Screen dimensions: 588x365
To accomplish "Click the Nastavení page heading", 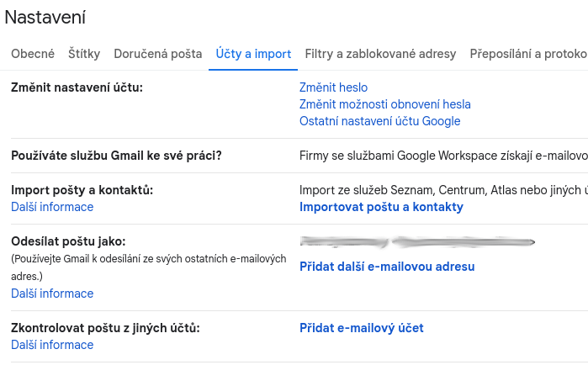I will click(45, 17).
